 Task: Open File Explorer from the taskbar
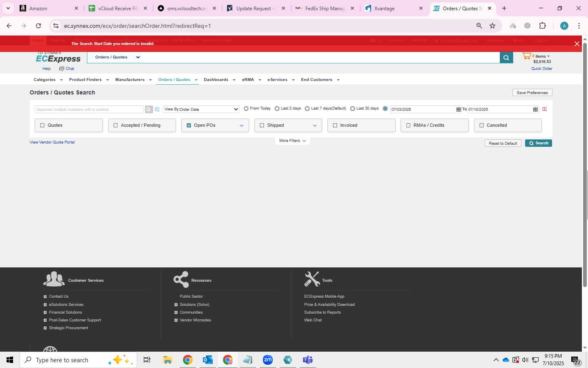pyautogui.click(x=167, y=360)
